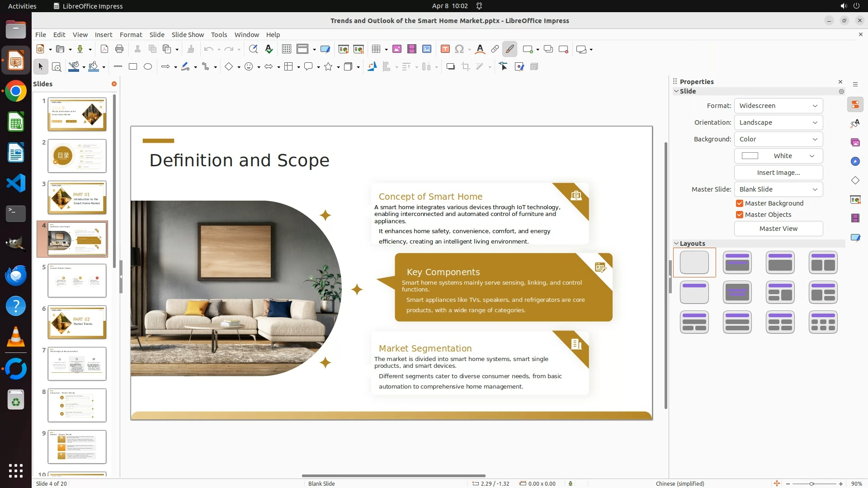Select the Ellipse drawing tool
Screen dimensions: 868x488
148,67
